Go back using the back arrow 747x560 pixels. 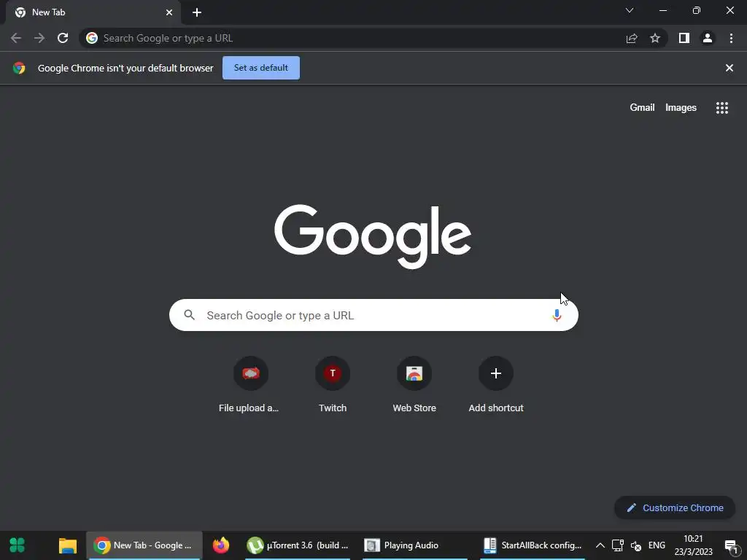[x=16, y=38]
